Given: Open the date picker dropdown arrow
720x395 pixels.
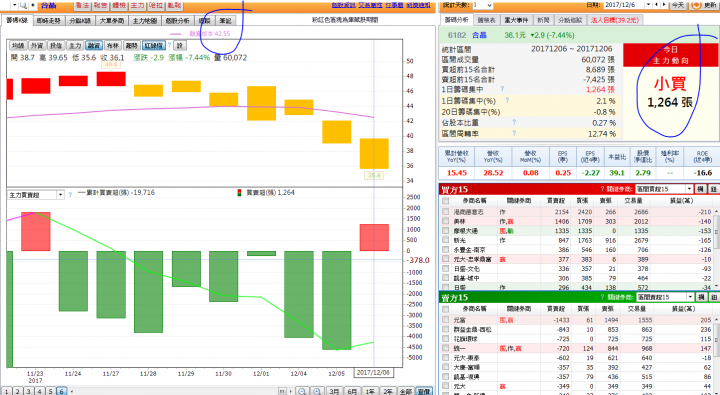Looking at the screenshot, I should pyautogui.click(x=648, y=5).
